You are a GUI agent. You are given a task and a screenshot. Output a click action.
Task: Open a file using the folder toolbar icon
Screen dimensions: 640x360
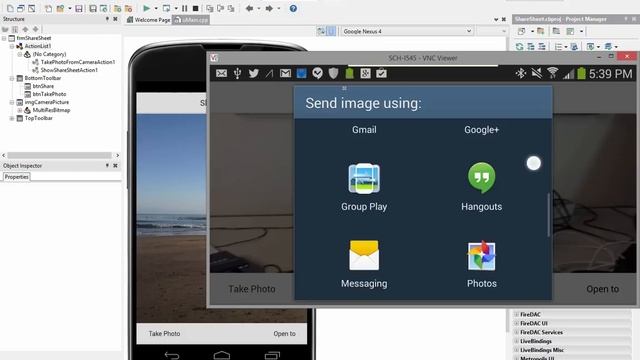click(60, 9)
